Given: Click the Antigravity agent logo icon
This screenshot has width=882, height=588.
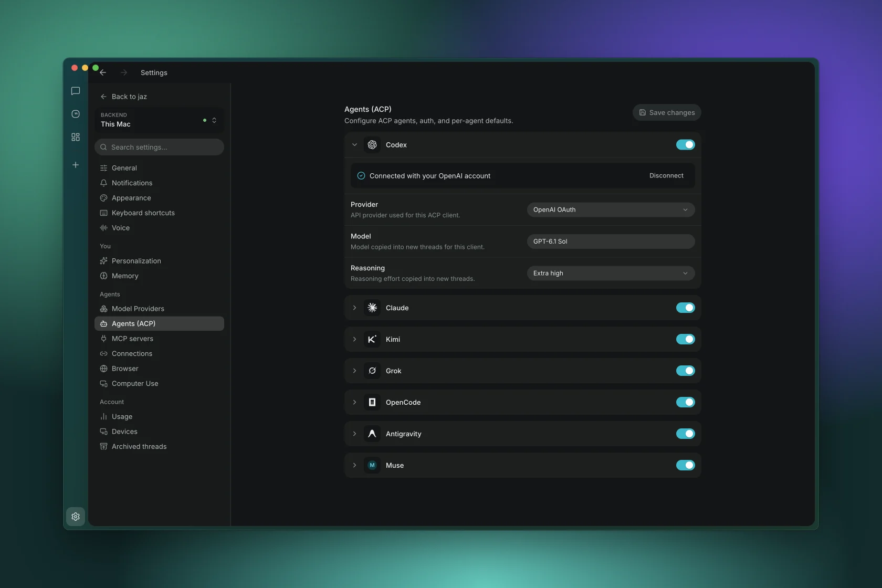Looking at the screenshot, I should [372, 434].
